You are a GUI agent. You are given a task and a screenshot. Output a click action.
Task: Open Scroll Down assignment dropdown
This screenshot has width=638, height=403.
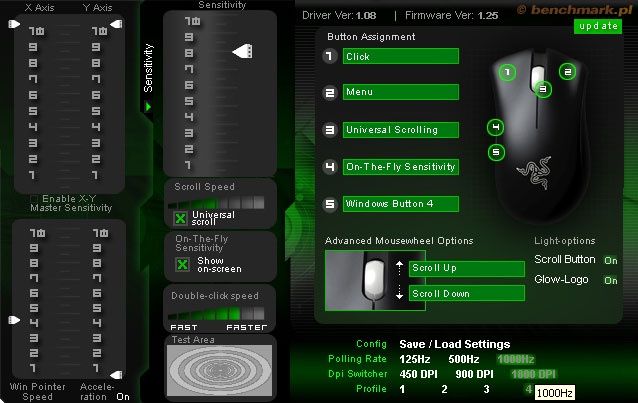(x=467, y=293)
